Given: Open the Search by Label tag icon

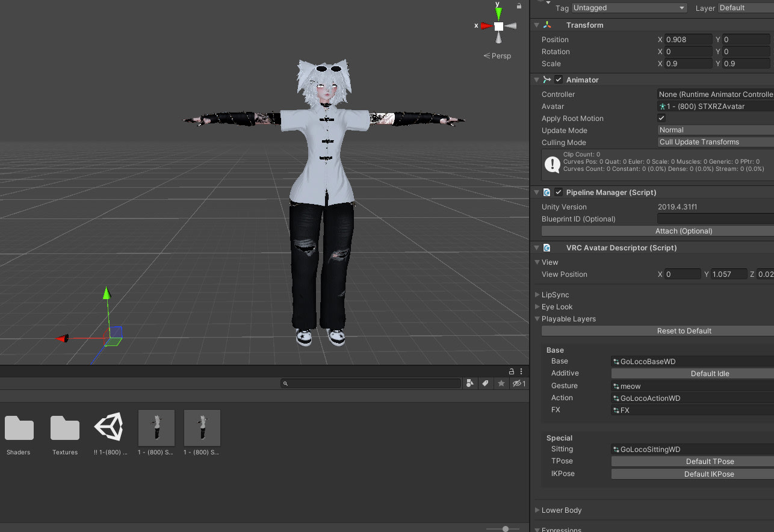Looking at the screenshot, I should (x=485, y=384).
